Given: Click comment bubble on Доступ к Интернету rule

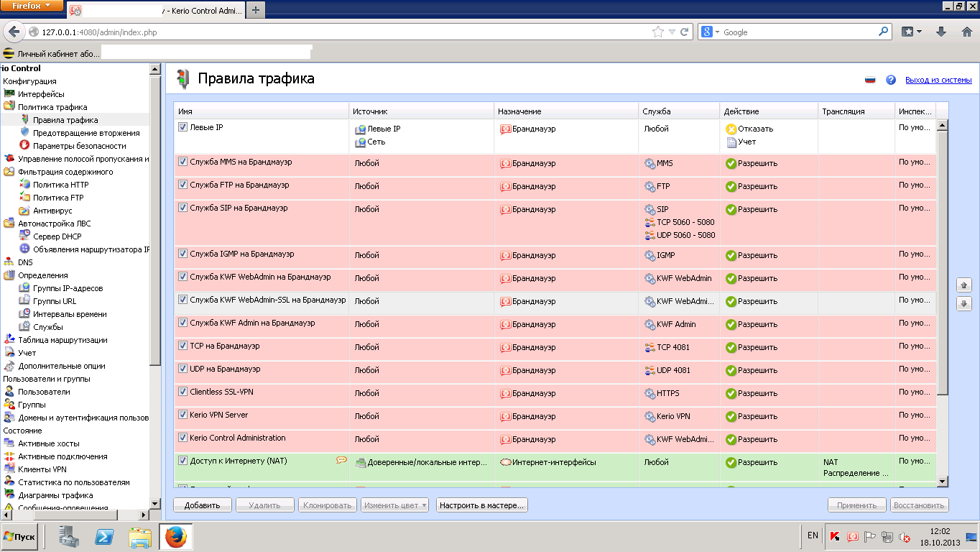Looking at the screenshot, I should click(x=341, y=461).
